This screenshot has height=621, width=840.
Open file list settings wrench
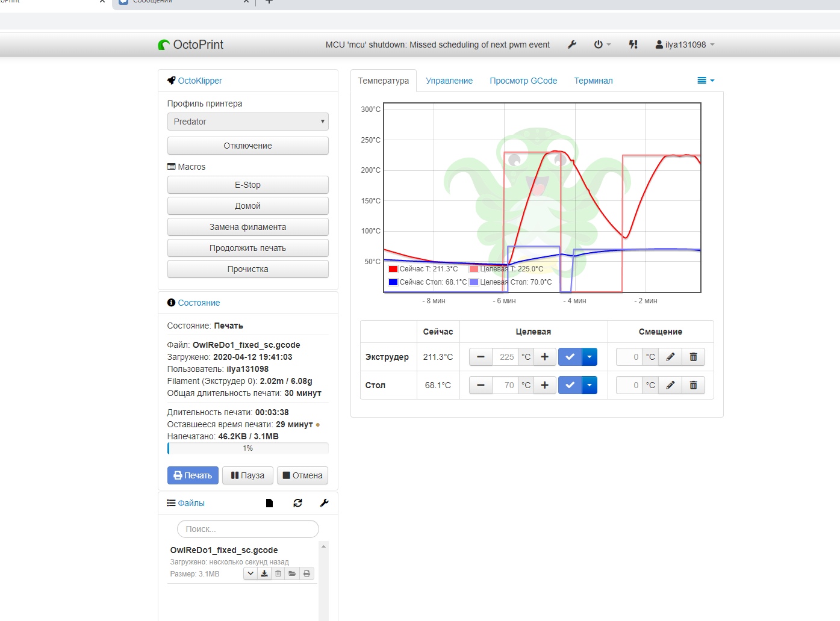[324, 503]
